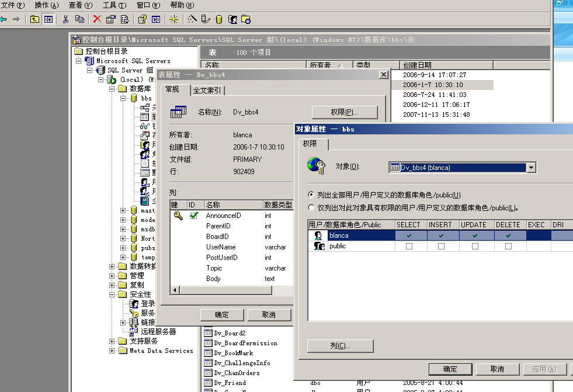Select the Cut icon on the toolbar
This screenshot has height=392, width=573.
tap(65, 19)
